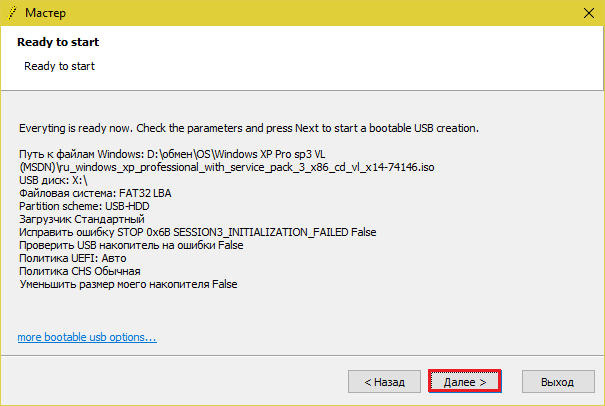Viewport: 605px width, 406px height.
Task: Click the "Мастер" window title text
Action: [x=46, y=13]
